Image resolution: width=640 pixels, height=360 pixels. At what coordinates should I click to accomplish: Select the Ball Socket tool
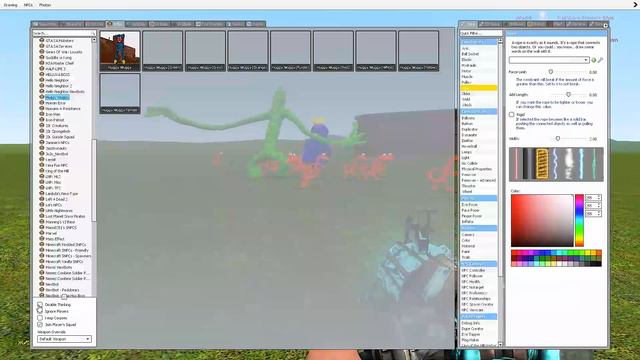point(478,54)
